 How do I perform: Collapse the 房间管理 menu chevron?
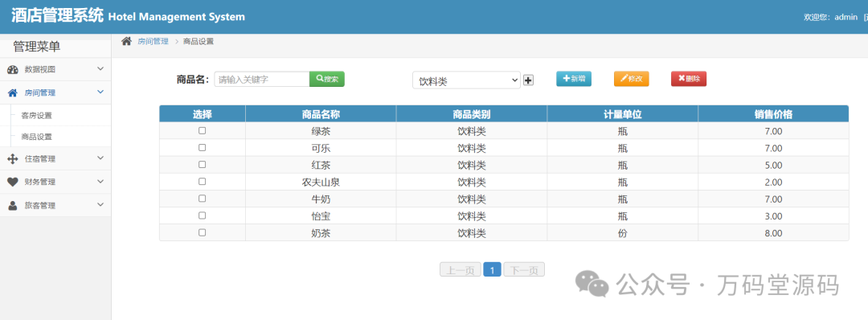tap(100, 92)
